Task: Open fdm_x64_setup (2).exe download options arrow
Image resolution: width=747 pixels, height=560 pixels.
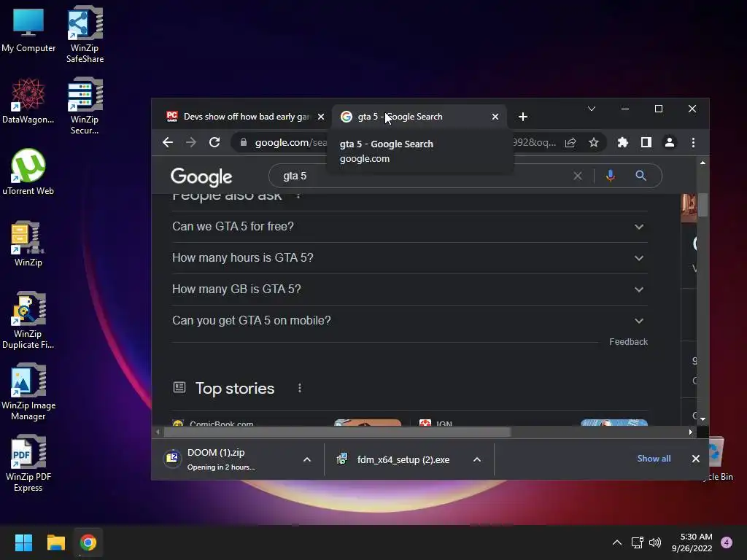Action: [x=477, y=459]
